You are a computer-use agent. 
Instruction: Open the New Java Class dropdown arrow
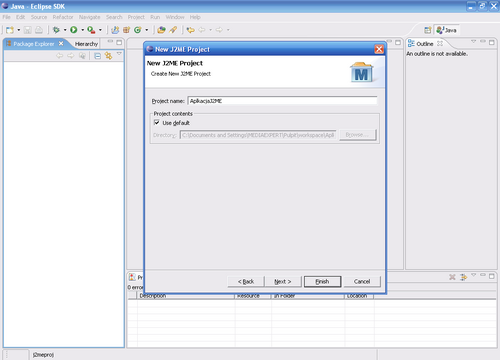(147, 30)
